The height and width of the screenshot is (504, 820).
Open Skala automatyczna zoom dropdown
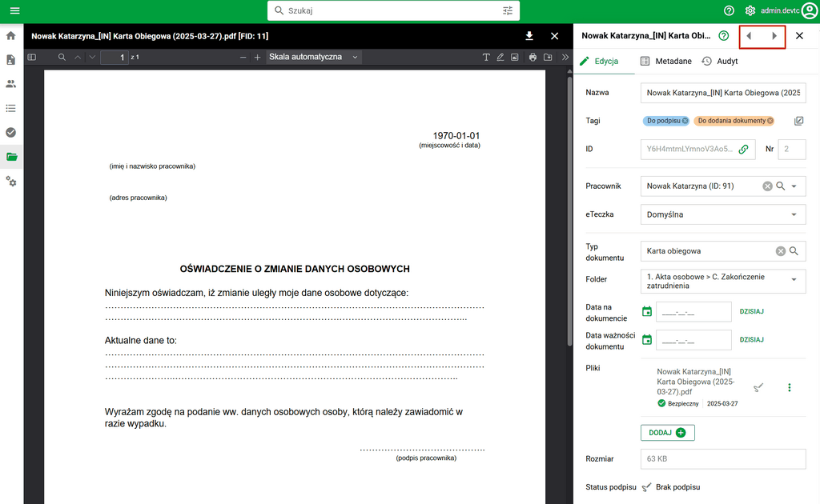313,57
